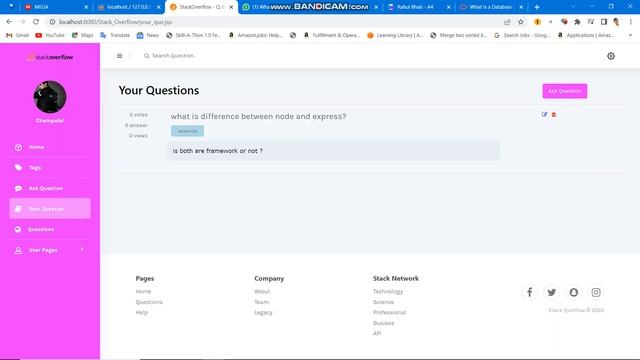Switch to the MEGA browser tab
The width and height of the screenshot is (640, 360).
click(x=55, y=7)
